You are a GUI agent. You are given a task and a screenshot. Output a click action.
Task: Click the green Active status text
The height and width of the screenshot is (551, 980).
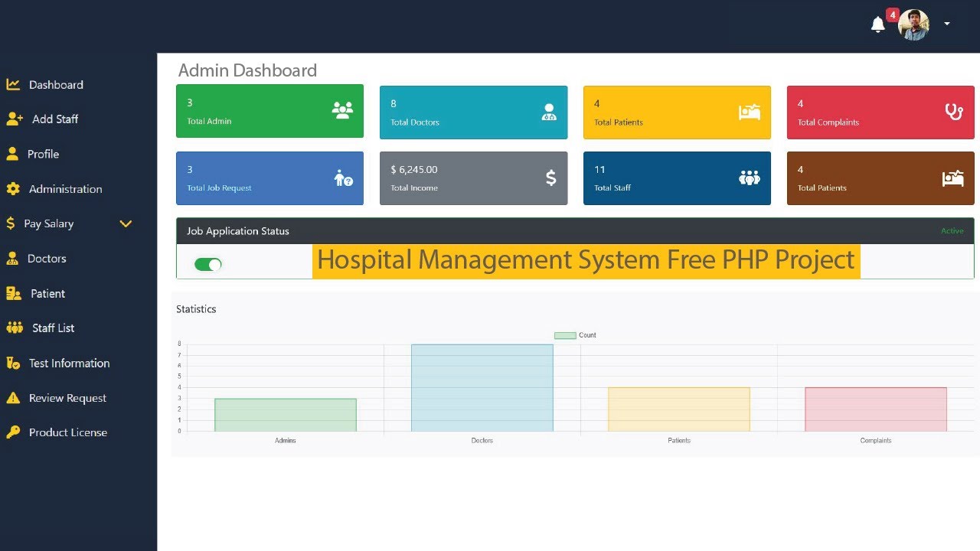pyautogui.click(x=952, y=231)
